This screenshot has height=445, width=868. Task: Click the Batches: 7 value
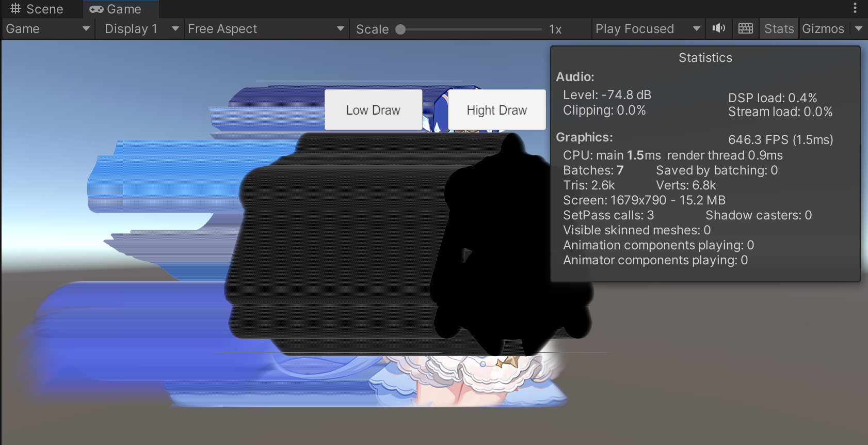593,170
